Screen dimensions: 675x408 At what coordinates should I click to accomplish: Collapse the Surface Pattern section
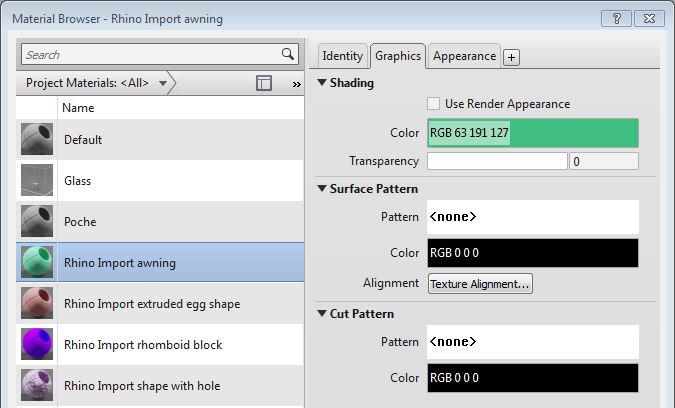click(322, 188)
